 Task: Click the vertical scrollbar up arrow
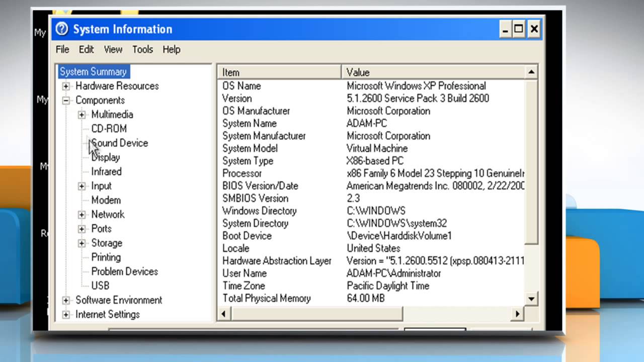531,72
